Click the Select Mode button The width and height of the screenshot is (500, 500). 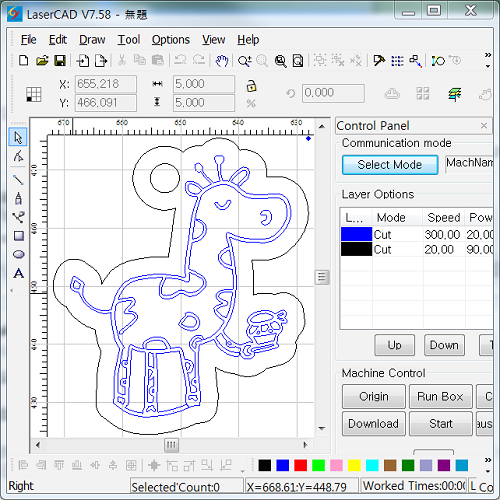click(x=390, y=165)
